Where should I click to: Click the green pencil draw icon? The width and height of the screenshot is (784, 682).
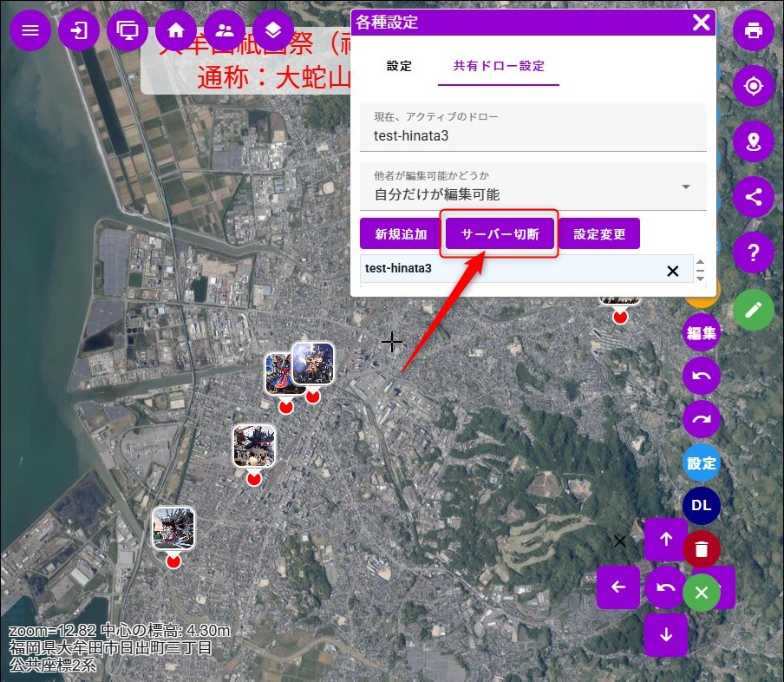(x=753, y=309)
